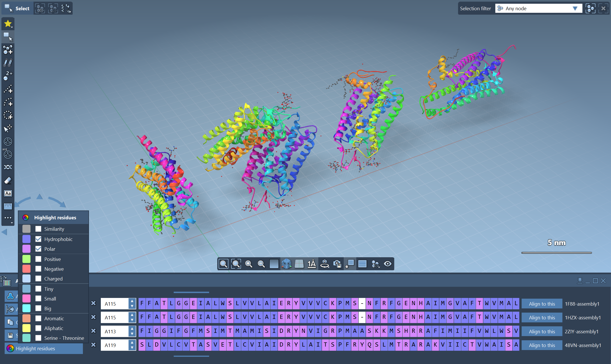Click the Select mode tab in top toolbar
Screen dimensions: 611x364
[x=17, y=9]
